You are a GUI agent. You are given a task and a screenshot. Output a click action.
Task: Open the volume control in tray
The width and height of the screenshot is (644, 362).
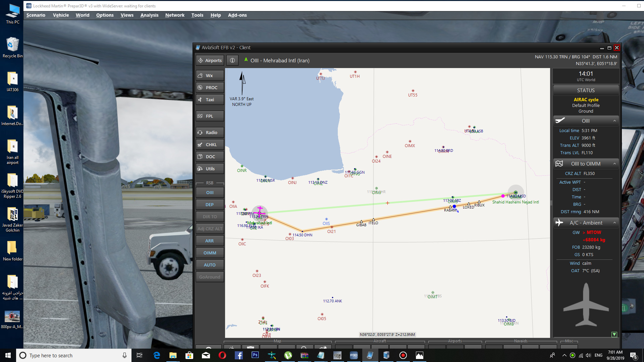[x=588, y=355]
